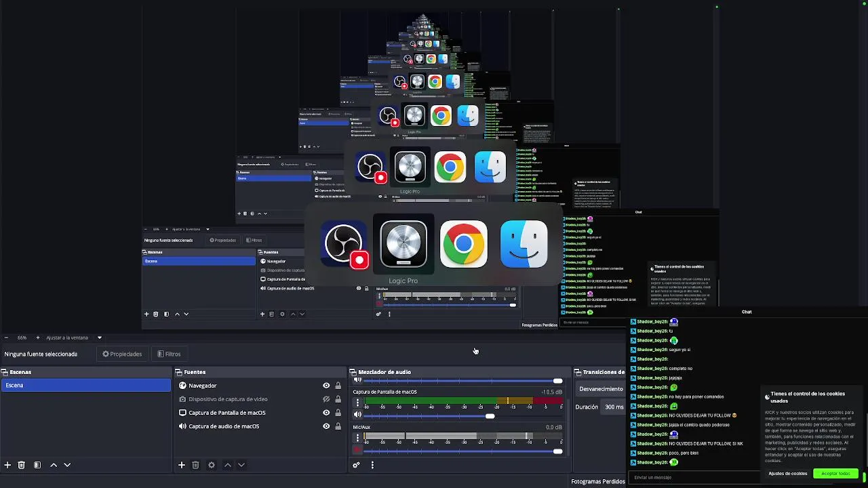
Task: Click chat message 'jajaja el cambio quedo poderoso'
Action: coord(699,425)
